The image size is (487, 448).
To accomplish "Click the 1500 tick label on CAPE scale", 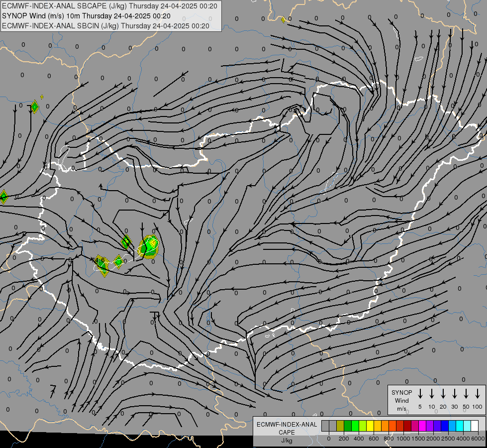I will pyautogui.click(x=418, y=439).
